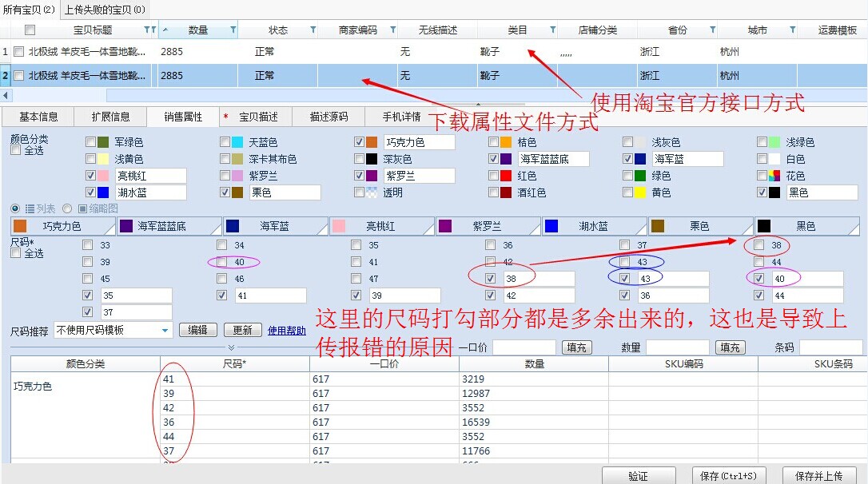Click the filter icon on 省份 column
868x484 pixels.
click(x=712, y=30)
